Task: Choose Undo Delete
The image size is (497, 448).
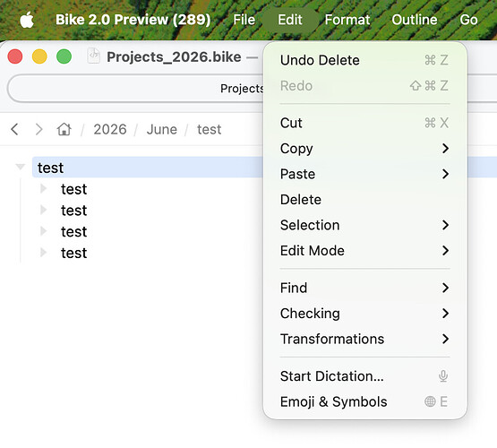Action: coord(364,60)
